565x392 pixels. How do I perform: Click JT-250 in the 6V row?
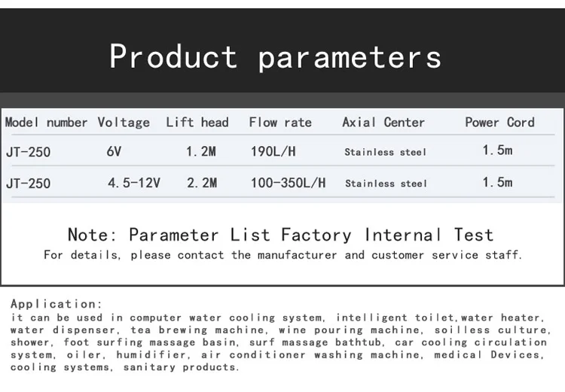(29, 152)
